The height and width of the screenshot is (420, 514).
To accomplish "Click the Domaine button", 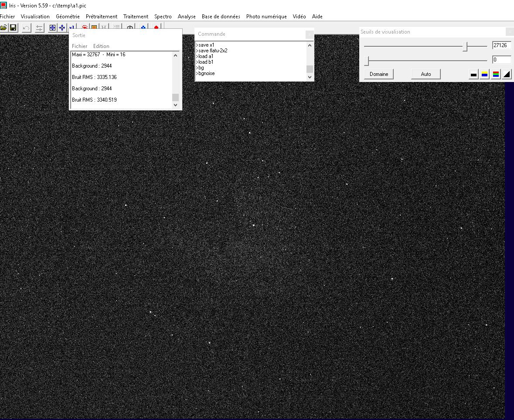I will [379, 74].
